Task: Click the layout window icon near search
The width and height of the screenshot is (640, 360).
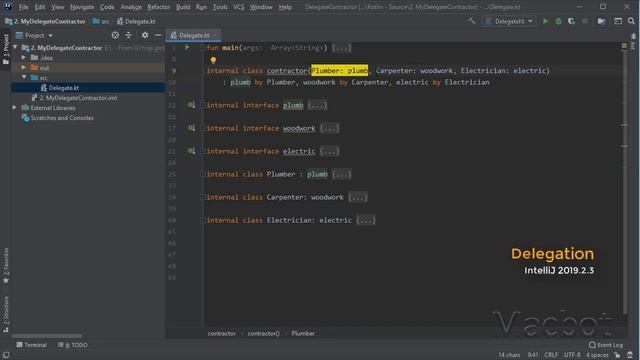Action: (618, 21)
